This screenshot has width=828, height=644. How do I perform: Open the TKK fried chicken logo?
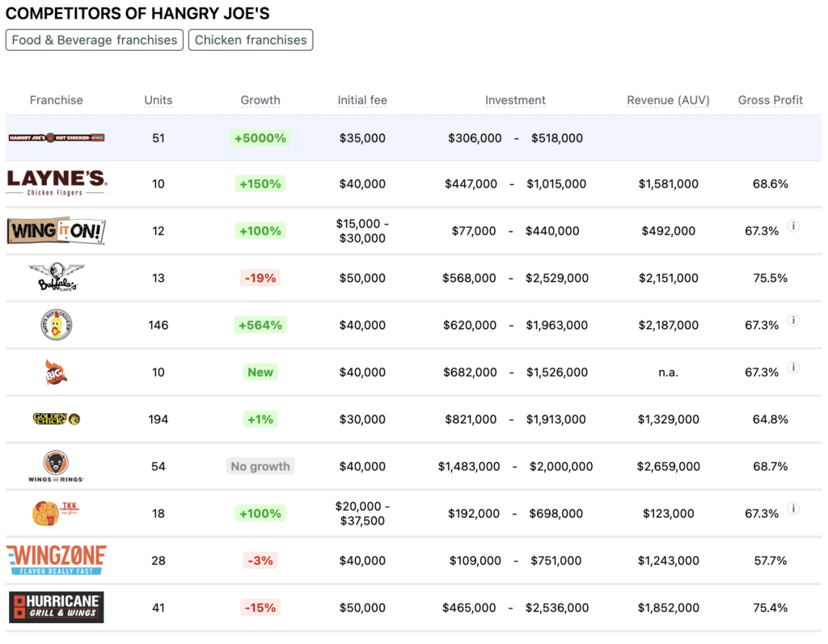[x=56, y=513]
